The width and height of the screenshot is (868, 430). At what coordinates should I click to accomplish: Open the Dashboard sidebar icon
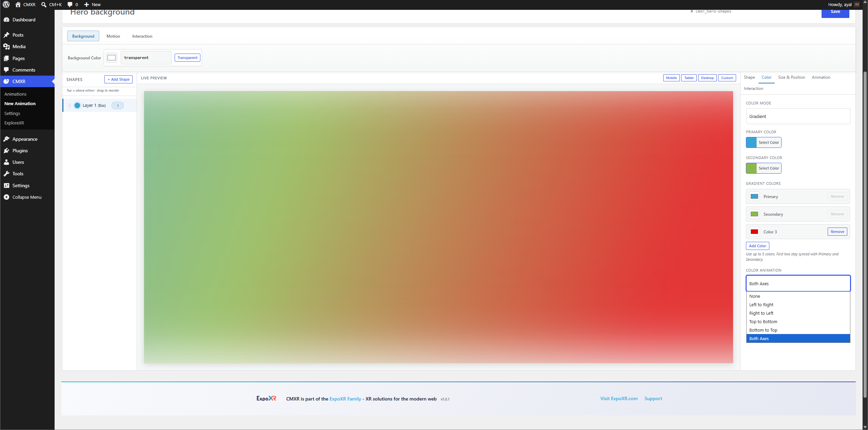point(6,20)
